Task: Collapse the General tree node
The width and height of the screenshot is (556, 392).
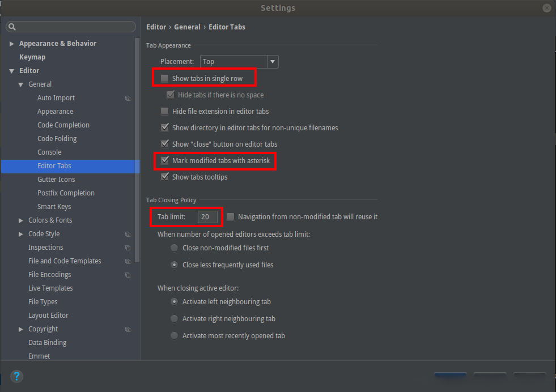Action: [x=20, y=84]
